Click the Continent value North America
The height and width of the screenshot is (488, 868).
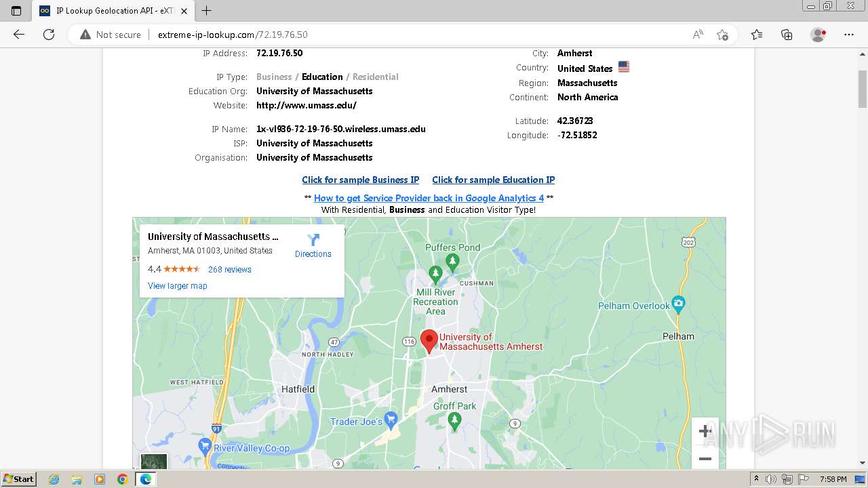[588, 97]
